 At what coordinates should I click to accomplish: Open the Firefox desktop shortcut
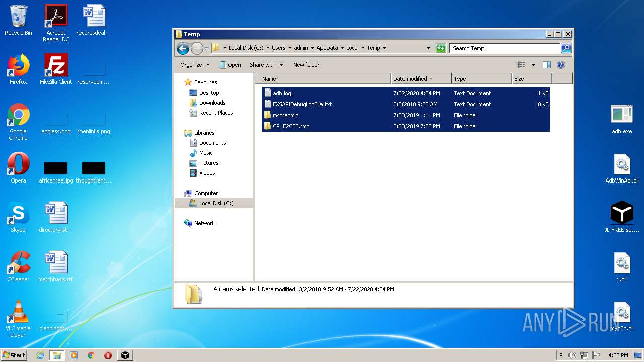click(x=18, y=69)
